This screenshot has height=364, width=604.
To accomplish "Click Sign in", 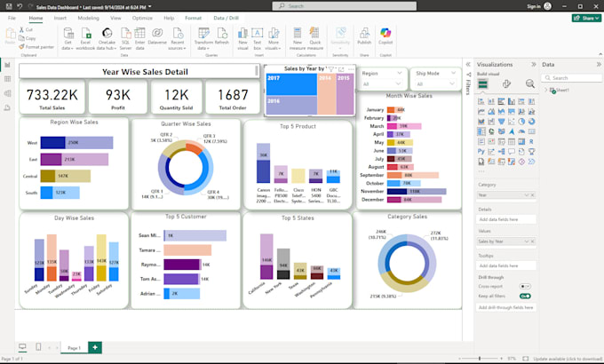I will (x=534, y=6).
